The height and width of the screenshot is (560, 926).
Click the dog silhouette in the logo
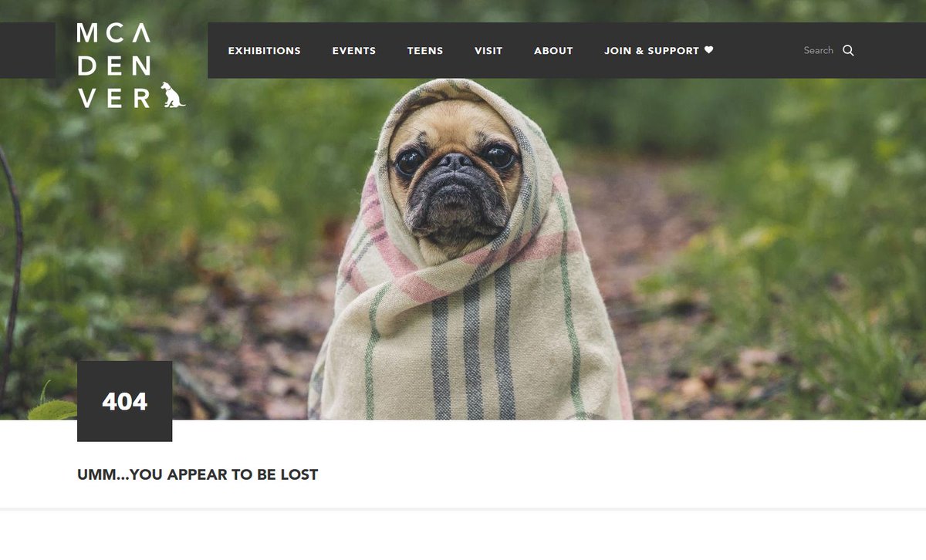173,94
